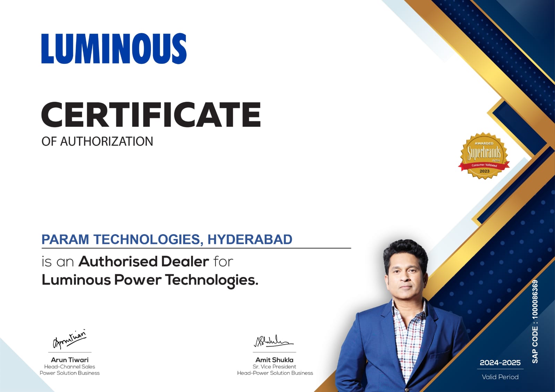Click the Sr. Vice President designation
Viewport: 555px width, 392px height.
click(x=274, y=367)
